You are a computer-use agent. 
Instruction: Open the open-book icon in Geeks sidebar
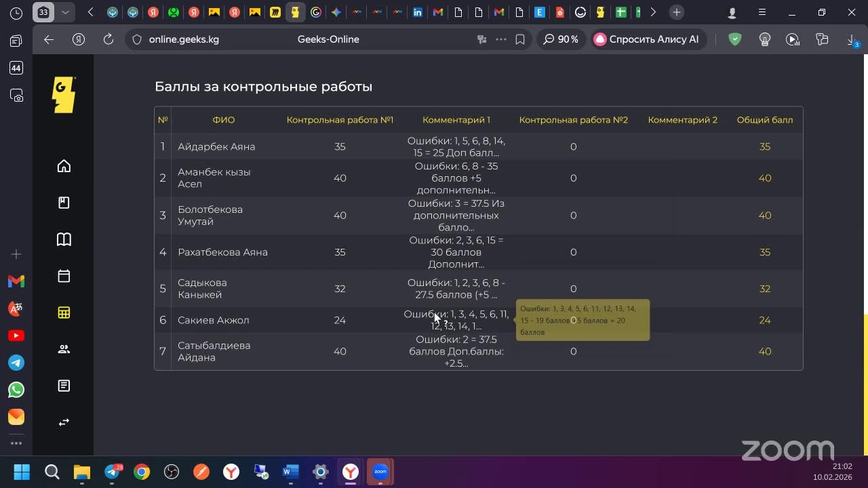(64, 239)
